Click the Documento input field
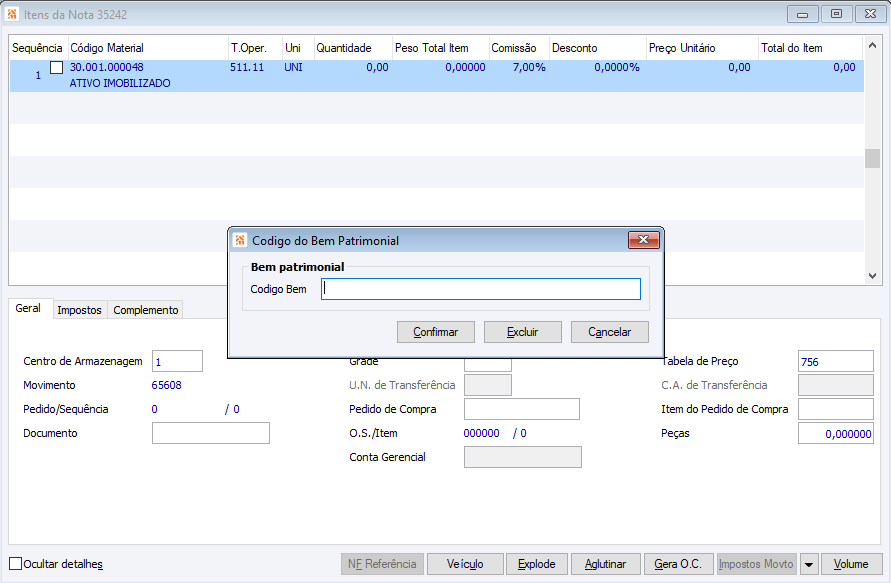Screen dimensions: 891x583 pyautogui.click(x=211, y=433)
